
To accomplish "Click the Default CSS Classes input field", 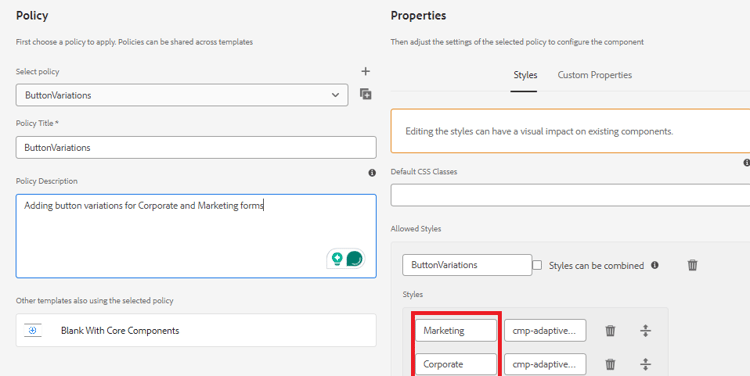I will coord(570,195).
